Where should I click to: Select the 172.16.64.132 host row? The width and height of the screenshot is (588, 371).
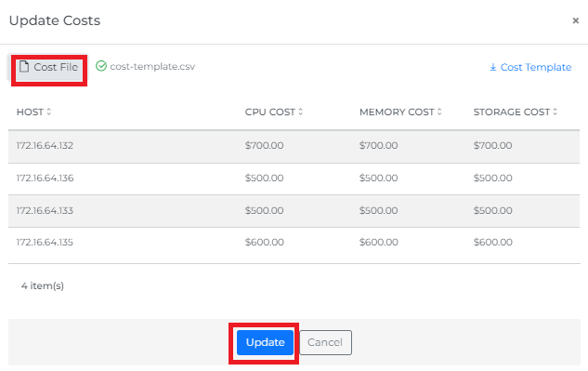click(294, 147)
